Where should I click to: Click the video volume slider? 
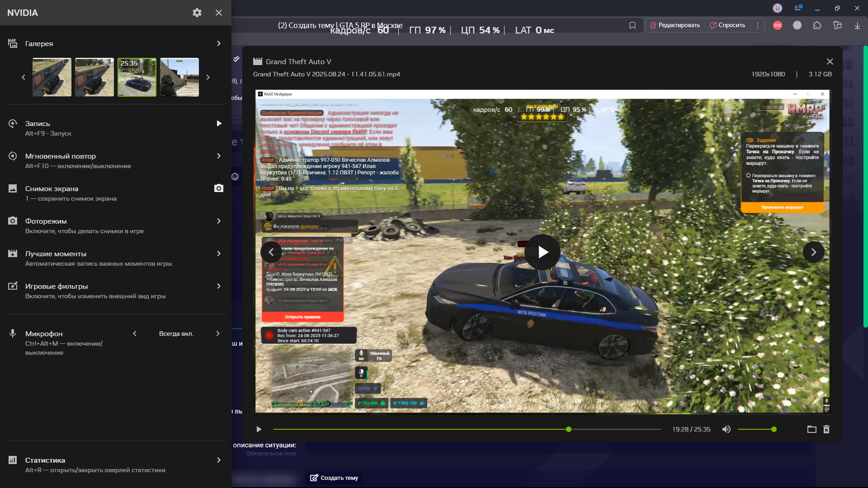pyautogui.click(x=756, y=429)
